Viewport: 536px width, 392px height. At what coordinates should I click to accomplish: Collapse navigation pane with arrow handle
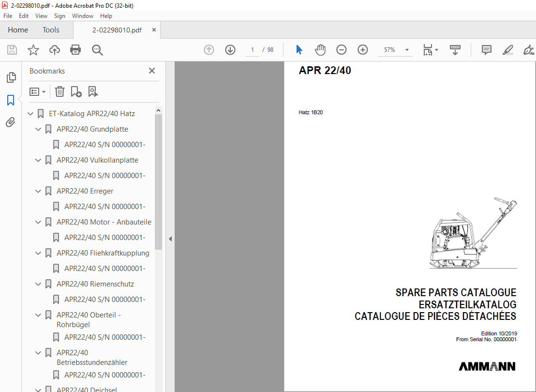coord(170,239)
